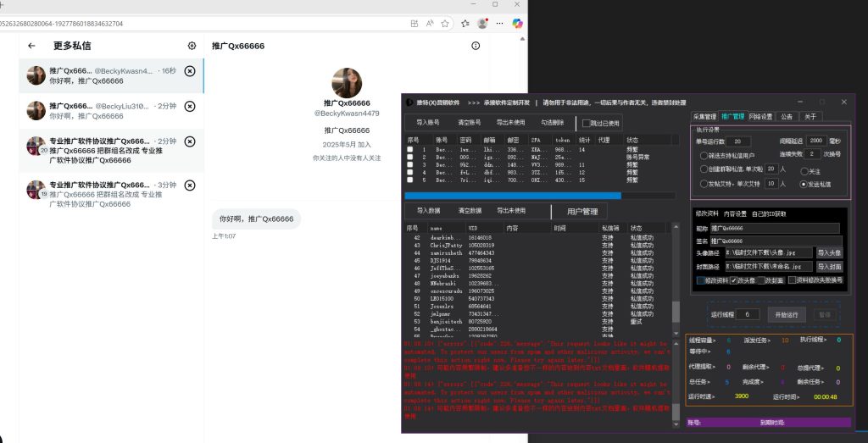Select the 筛选支持私信用户 radio option
Image resolution: width=868 pixels, height=443 pixels.
click(x=703, y=156)
